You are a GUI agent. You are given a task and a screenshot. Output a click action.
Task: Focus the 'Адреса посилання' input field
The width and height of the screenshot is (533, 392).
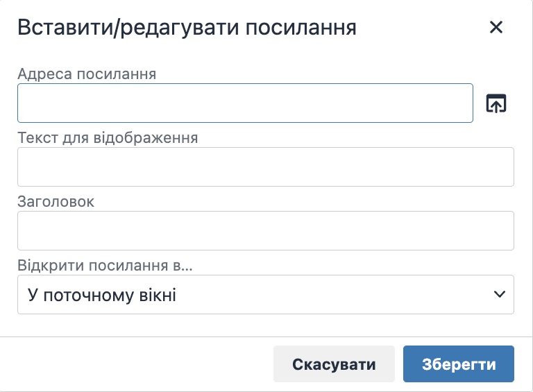[245, 103]
